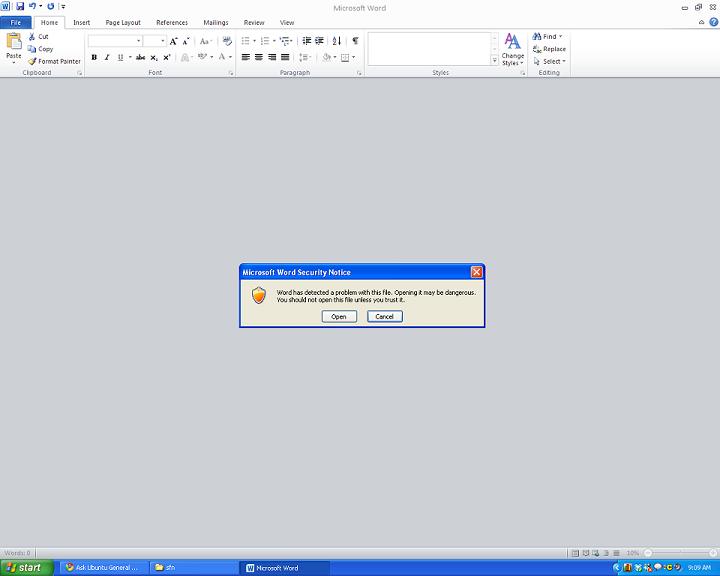The image size is (720, 576).
Task: Close the Microsoft Word Security Notice dialog
Action: tap(477, 272)
